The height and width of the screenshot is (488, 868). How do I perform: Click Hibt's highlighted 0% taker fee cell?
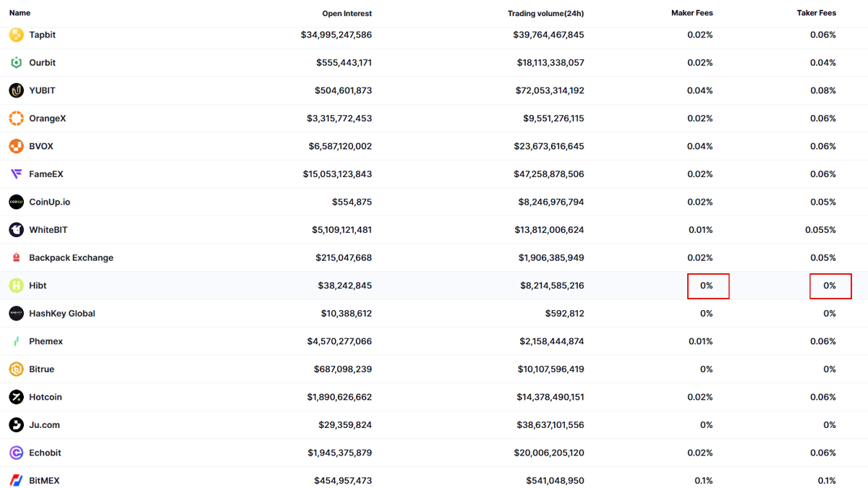coord(830,286)
